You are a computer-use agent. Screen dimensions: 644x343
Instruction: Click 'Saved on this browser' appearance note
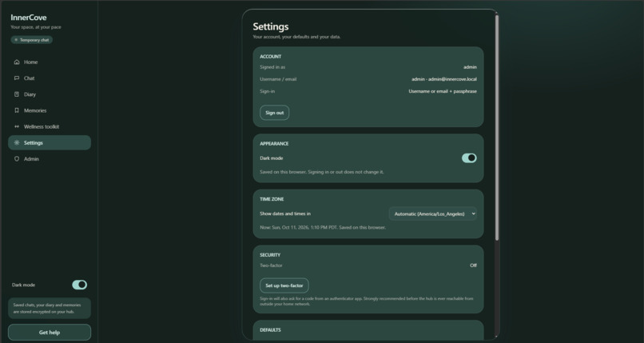click(x=321, y=172)
